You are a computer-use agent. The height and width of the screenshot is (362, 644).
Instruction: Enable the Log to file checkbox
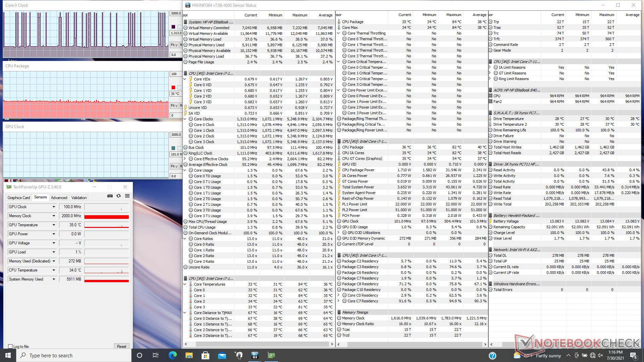coord(10,347)
